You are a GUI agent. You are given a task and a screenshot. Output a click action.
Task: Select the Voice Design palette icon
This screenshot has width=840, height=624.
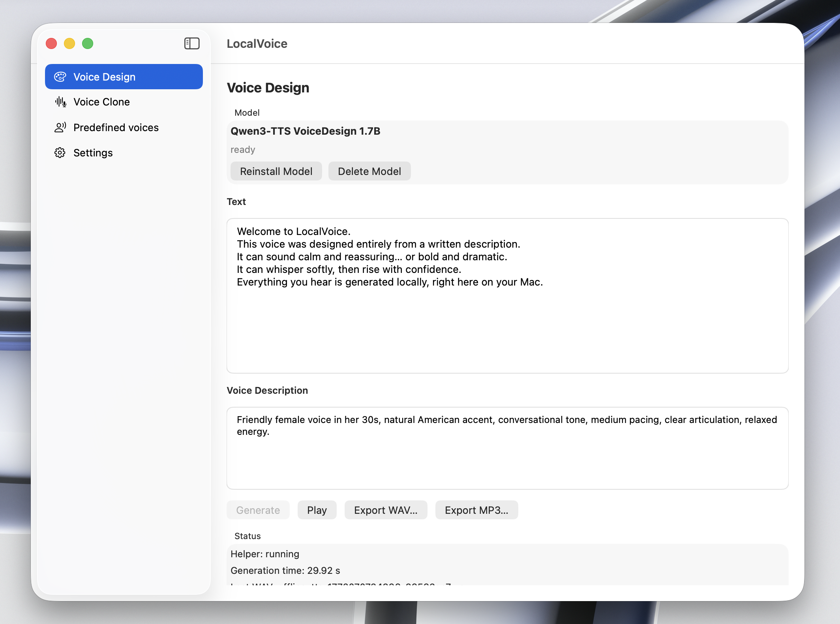point(60,76)
